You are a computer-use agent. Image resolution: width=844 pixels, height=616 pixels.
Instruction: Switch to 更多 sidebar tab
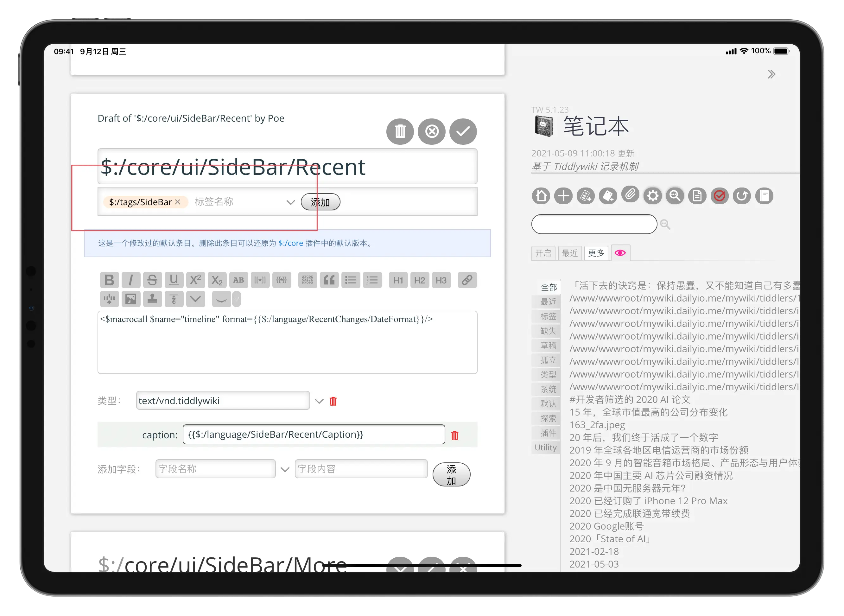coord(596,253)
